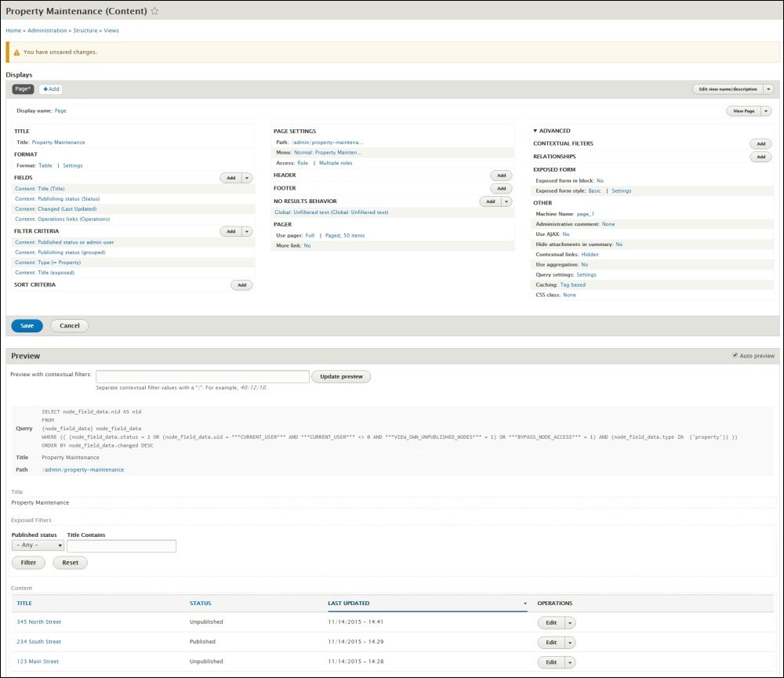This screenshot has height=678, width=784.
Task: Expand the No Results Behavior Add dropdown
Action: point(506,201)
